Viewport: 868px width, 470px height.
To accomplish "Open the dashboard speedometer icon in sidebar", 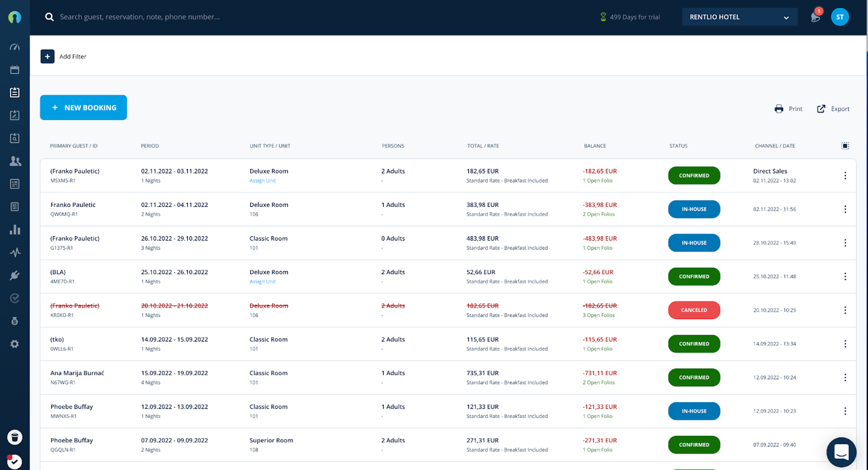I will [15, 47].
